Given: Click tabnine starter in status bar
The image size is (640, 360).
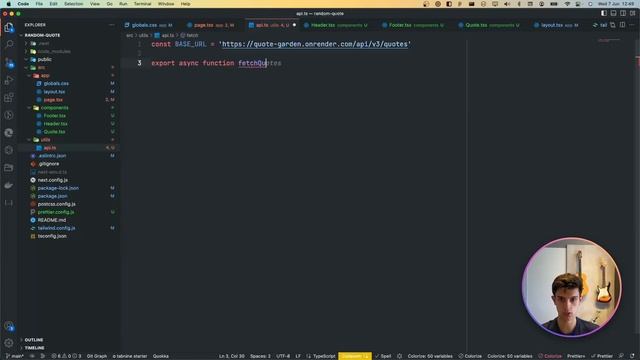Looking at the screenshot, I should [x=130, y=356].
